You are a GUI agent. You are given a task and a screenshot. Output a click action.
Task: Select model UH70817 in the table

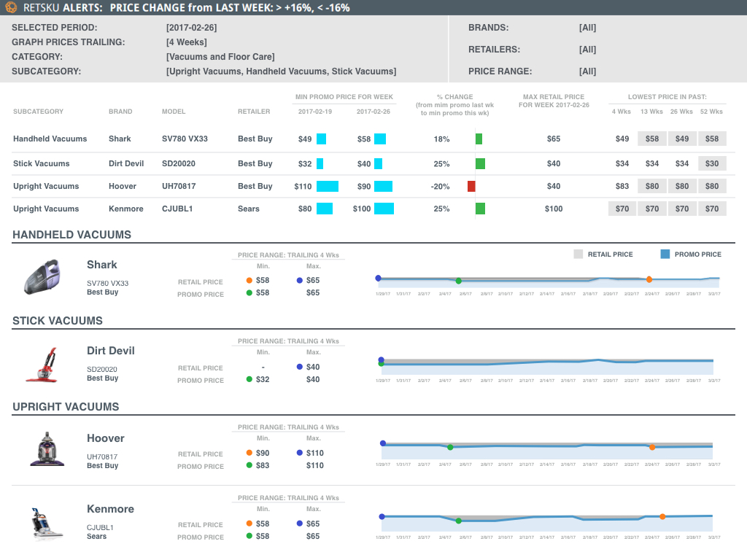(179, 186)
